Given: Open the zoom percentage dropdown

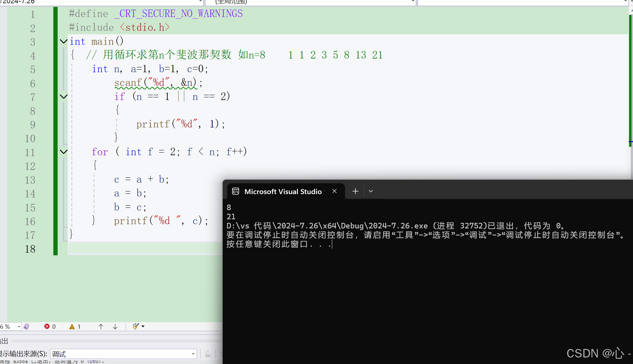Looking at the screenshot, I should (x=19, y=326).
